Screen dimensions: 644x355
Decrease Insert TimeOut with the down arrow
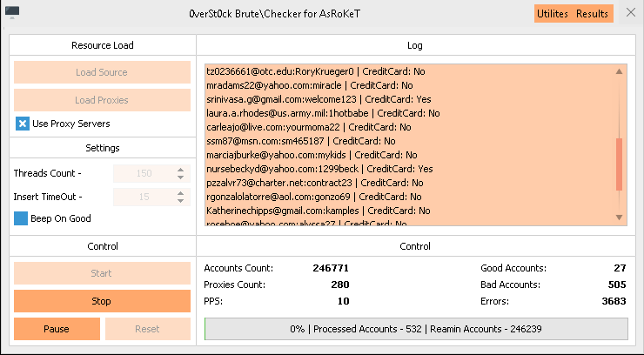point(181,201)
